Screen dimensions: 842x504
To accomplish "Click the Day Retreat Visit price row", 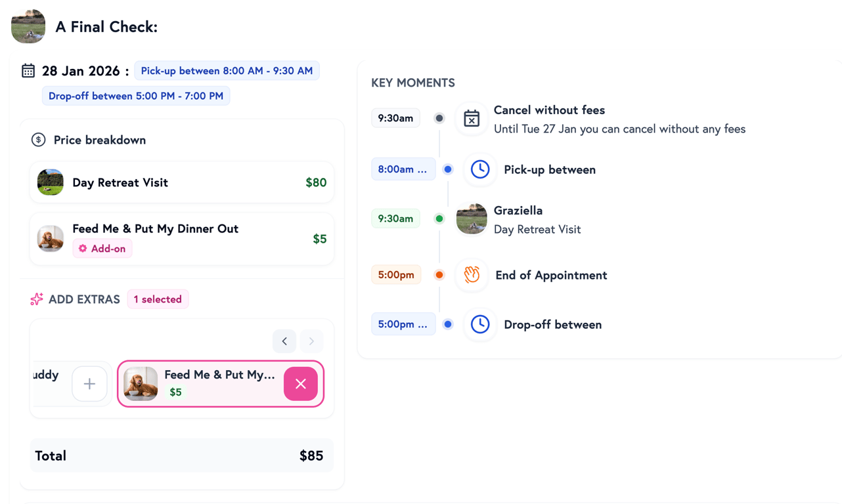I will click(182, 182).
